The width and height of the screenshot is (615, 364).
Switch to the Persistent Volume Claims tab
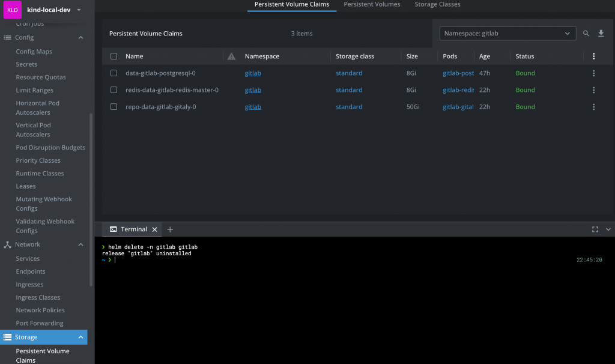(292, 5)
